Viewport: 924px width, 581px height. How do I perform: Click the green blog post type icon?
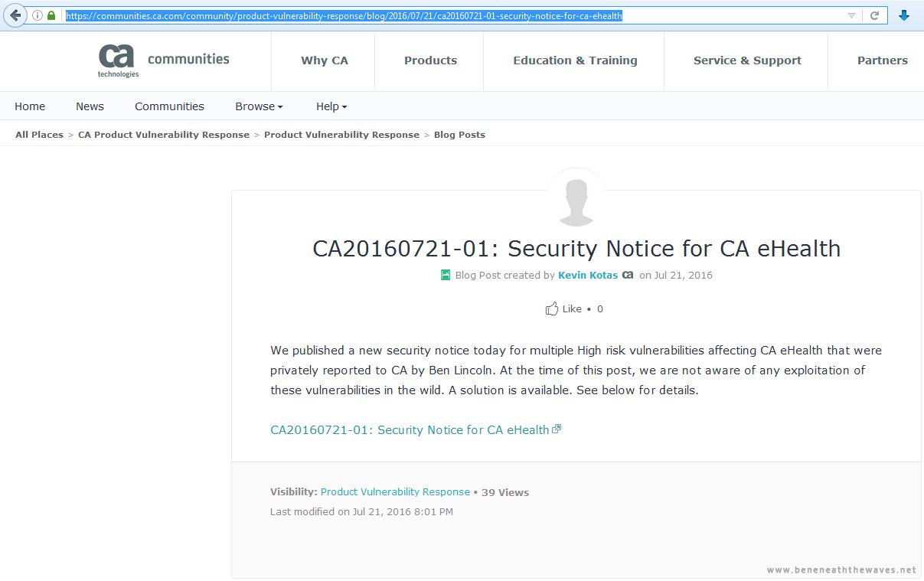(x=446, y=276)
